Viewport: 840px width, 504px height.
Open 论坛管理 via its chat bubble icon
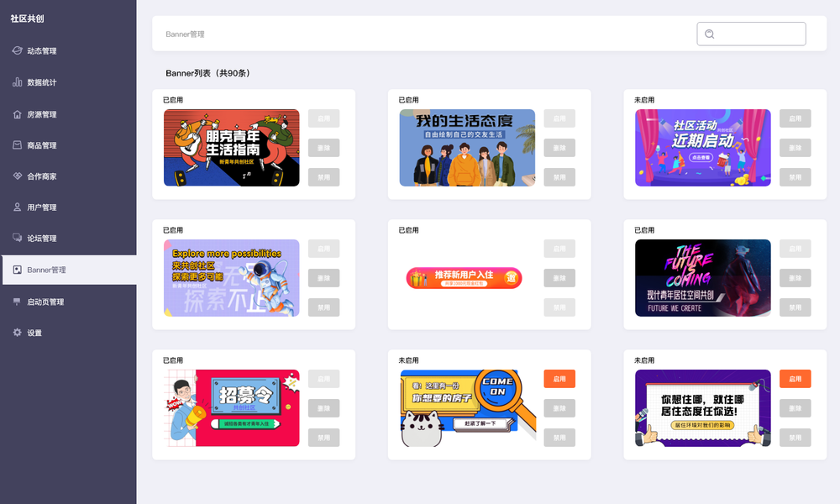pos(17,237)
